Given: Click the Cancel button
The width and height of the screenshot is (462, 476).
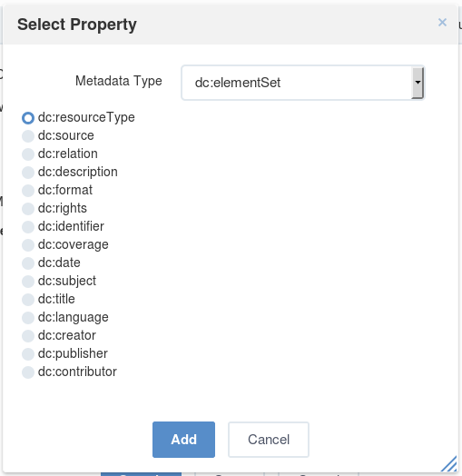Looking at the screenshot, I should pyautogui.click(x=269, y=440).
